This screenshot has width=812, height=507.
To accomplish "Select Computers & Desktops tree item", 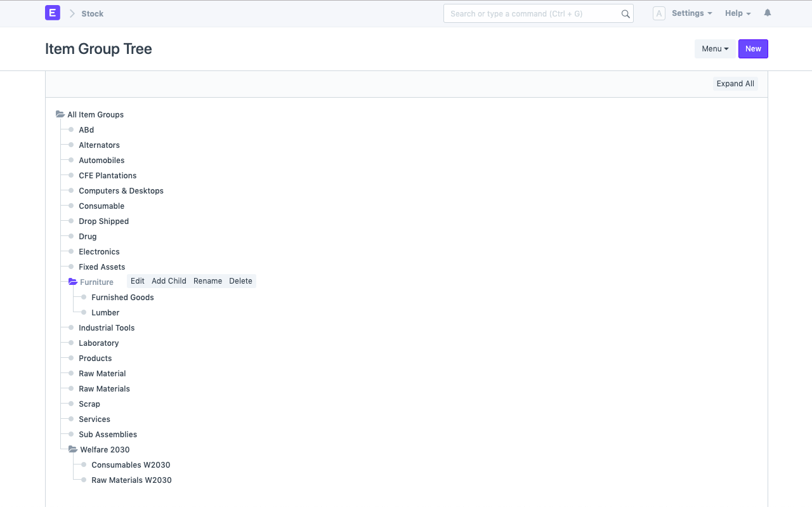I will (x=121, y=191).
